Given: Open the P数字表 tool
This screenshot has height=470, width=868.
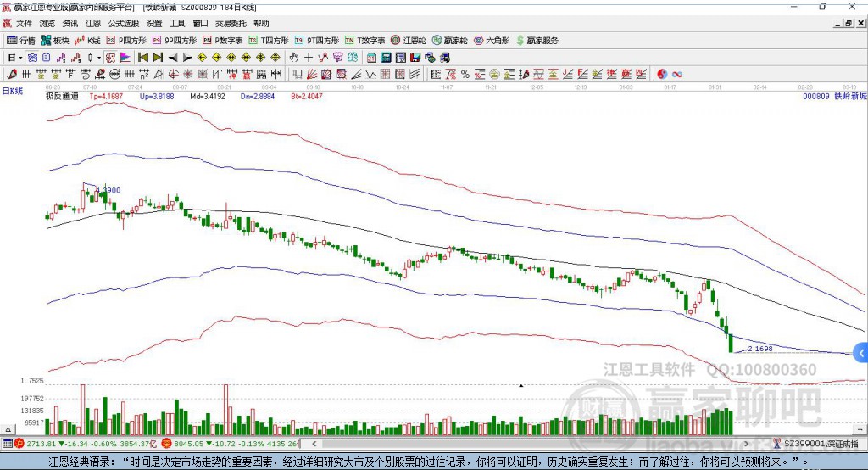Looking at the screenshot, I should point(223,41).
